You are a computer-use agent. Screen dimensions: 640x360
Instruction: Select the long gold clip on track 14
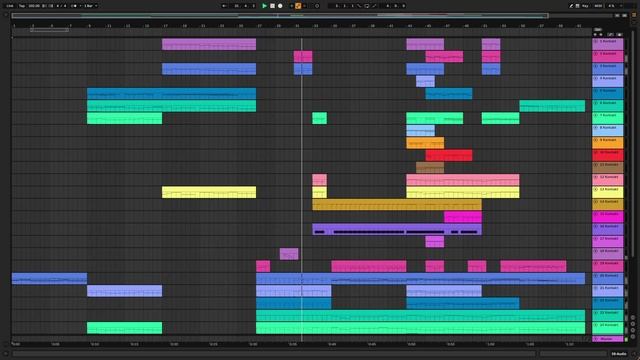[x=397, y=204]
